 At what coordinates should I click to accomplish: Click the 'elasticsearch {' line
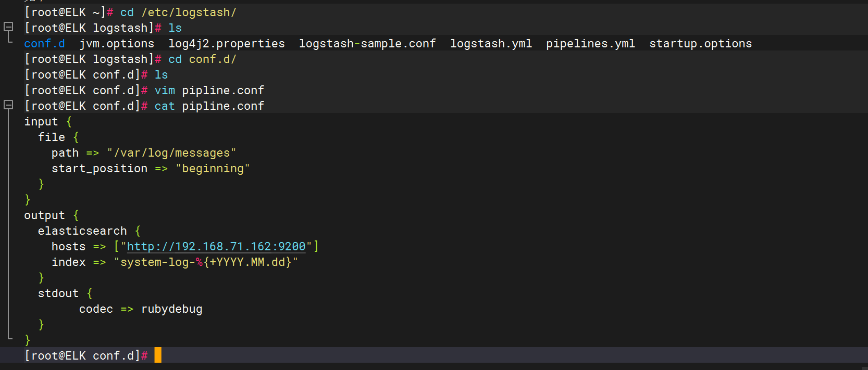tap(89, 231)
